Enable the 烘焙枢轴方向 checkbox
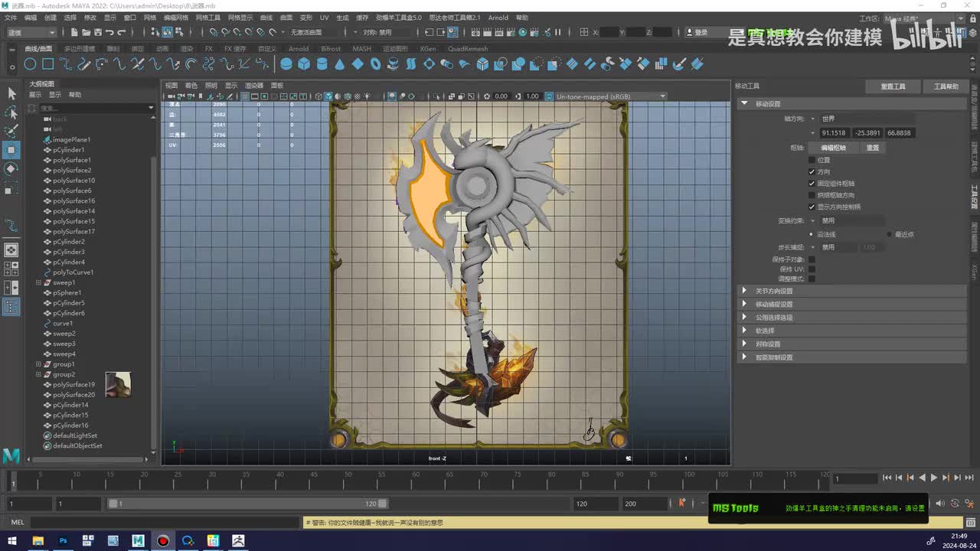980x551 pixels. [812, 195]
